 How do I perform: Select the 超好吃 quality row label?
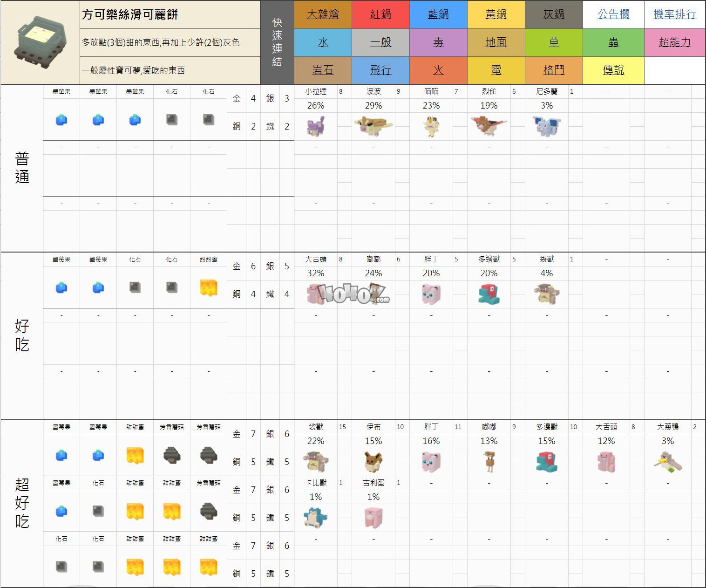pyautogui.click(x=22, y=503)
